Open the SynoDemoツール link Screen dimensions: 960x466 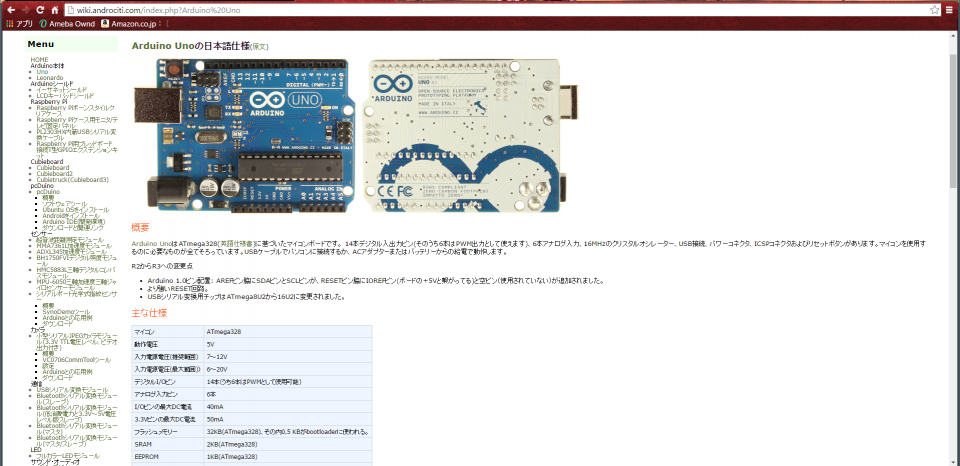66,312
